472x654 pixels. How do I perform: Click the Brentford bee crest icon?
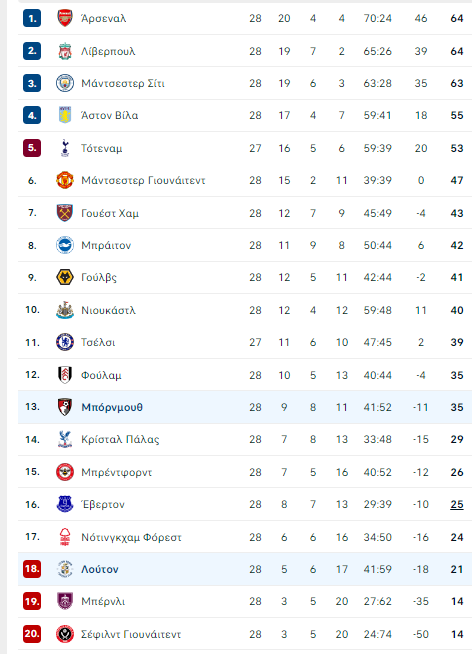65,472
